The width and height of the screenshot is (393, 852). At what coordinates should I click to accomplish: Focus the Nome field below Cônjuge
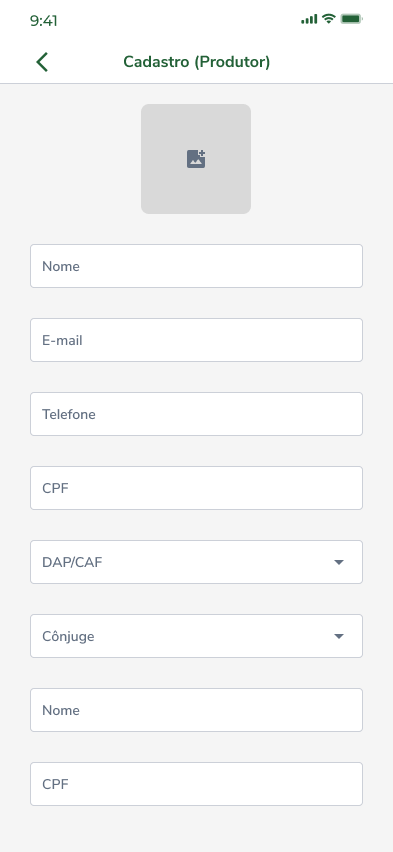[196, 710]
